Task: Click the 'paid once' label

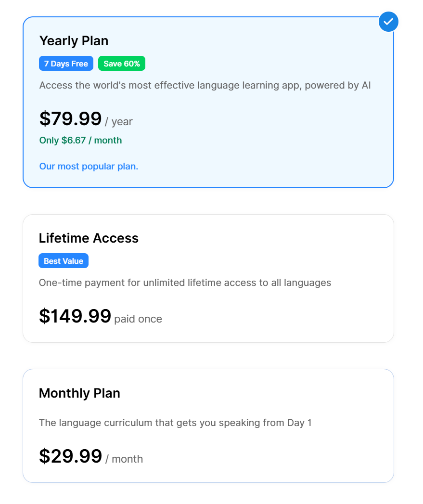Action: [138, 319]
